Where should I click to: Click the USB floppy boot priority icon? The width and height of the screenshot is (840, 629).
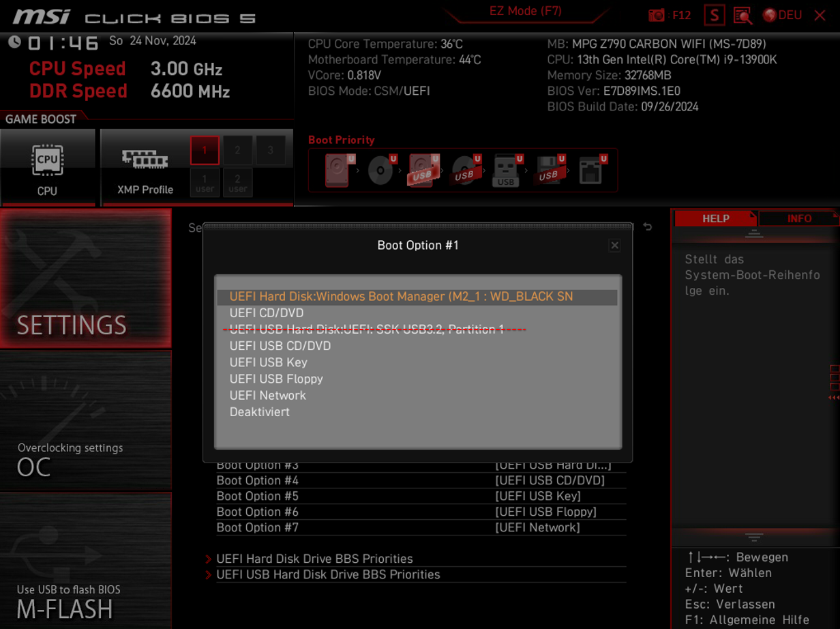tap(550, 170)
